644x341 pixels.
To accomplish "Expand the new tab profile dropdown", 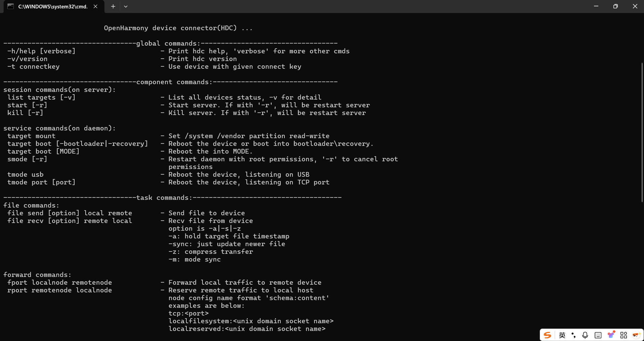I will [x=126, y=6].
